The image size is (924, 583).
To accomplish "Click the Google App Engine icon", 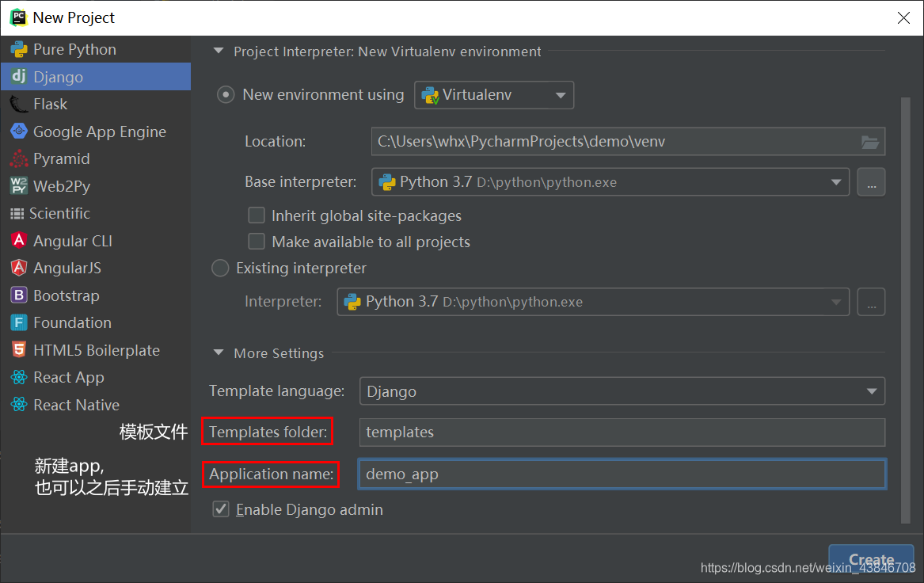I will (x=19, y=131).
